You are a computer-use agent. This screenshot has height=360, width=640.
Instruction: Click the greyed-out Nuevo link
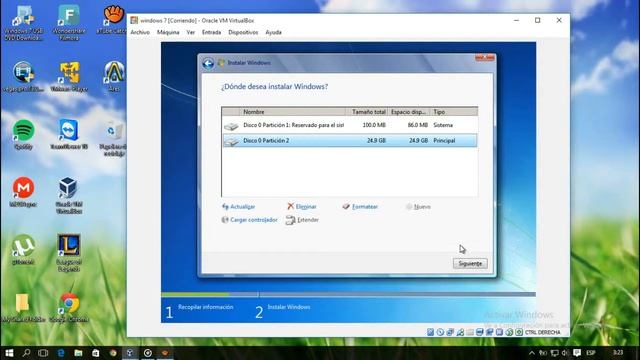(x=418, y=207)
